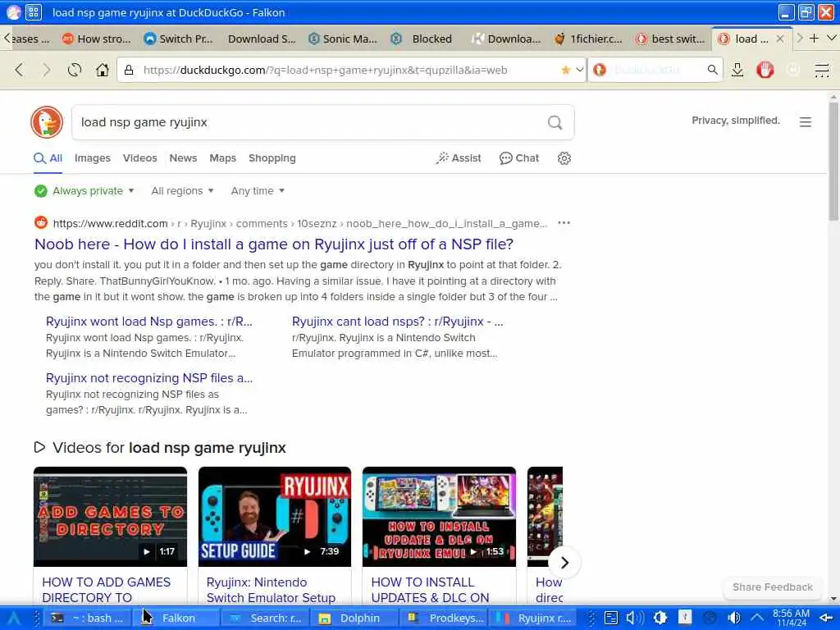Switch to the Sonic Ma... tab
The image size is (840, 630).
[343, 39]
